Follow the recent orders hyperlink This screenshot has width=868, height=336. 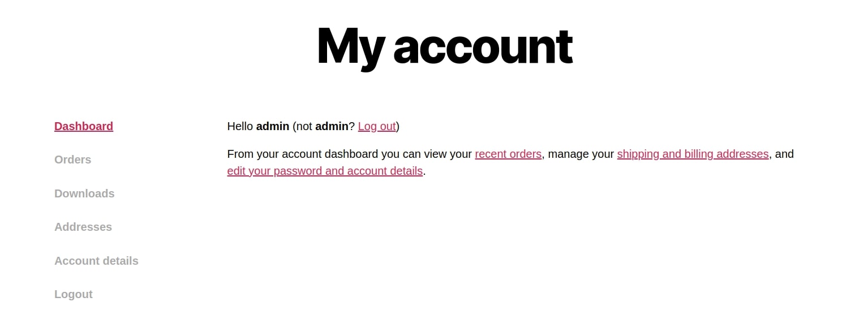pos(508,154)
